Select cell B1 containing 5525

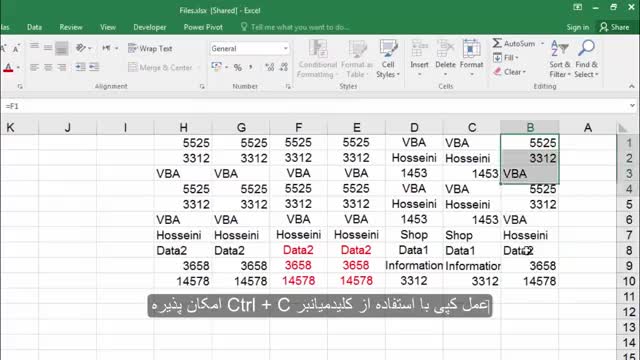point(530,143)
